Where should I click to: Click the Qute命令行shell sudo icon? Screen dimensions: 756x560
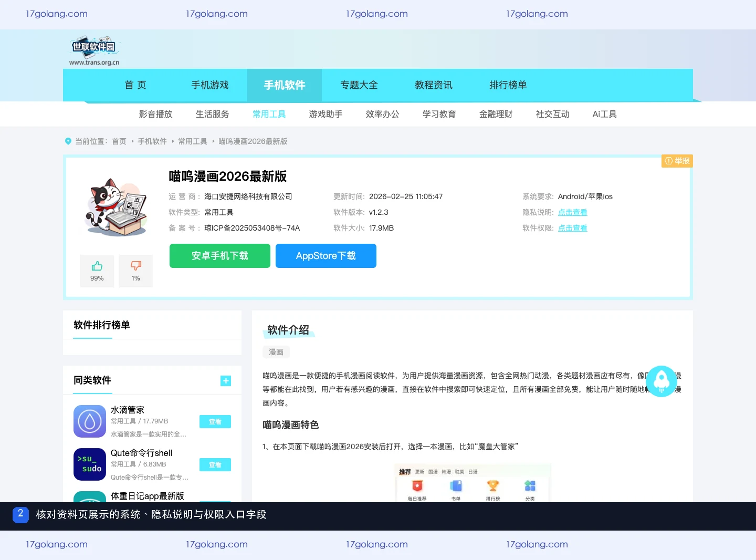pyautogui.click(x=90, y=464)
